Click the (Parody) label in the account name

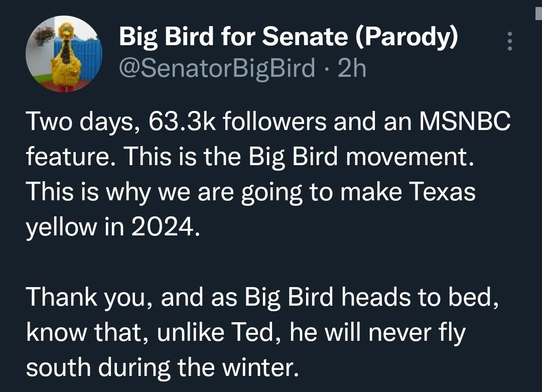point(408,39)
